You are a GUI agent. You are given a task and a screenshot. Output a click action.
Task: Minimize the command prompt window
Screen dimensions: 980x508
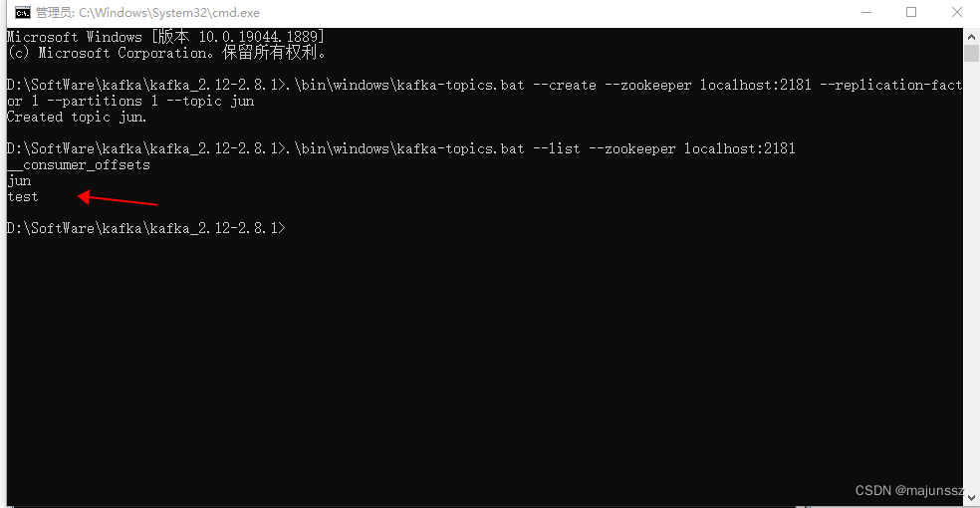point(866,13)
